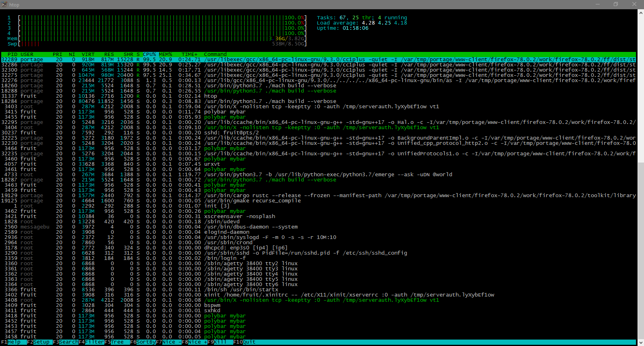Select the /usr/sbin/sshd PidFile row
Viewport: 644px width, 346px height.
tap(319, 253)
